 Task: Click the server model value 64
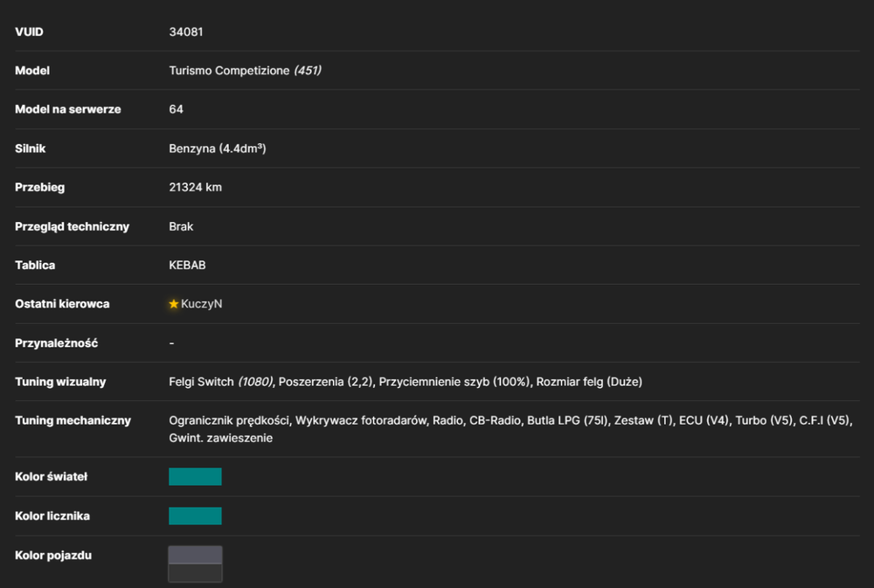[177, 109]
